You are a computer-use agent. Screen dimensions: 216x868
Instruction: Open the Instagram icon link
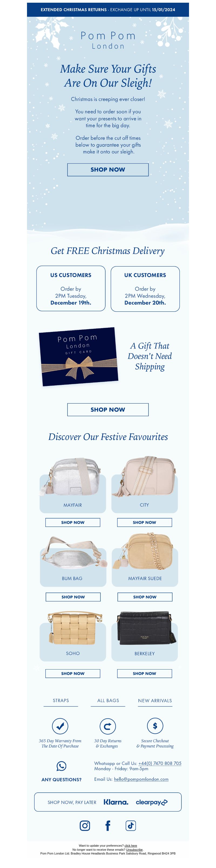coord(85,826)
